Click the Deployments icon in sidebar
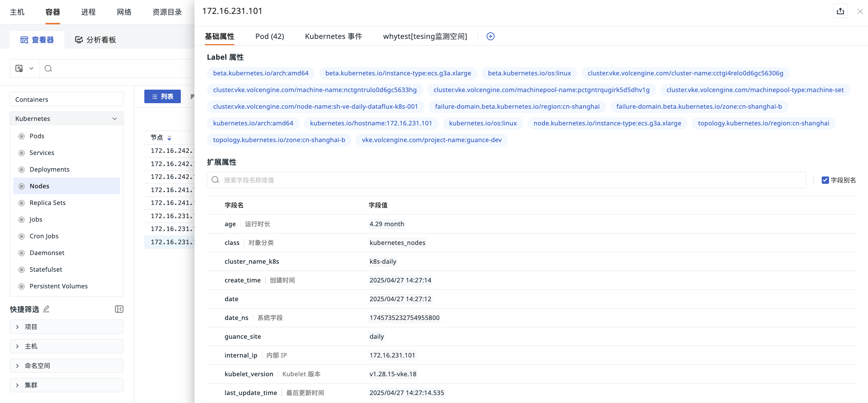The height and width of the screenshot is (403, 868). [x=22, y=170]
